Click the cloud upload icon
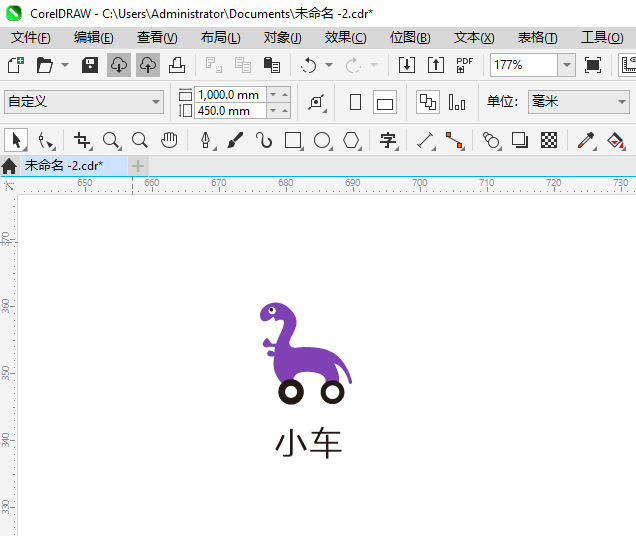Screen dimensions: 636x536 (x=148, y=65)
